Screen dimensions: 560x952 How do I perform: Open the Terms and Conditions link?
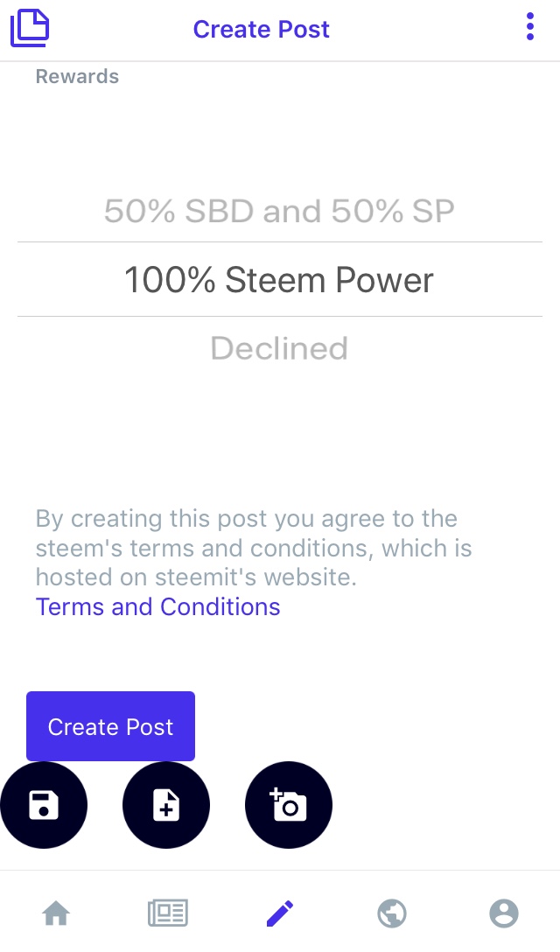point(157,606)
